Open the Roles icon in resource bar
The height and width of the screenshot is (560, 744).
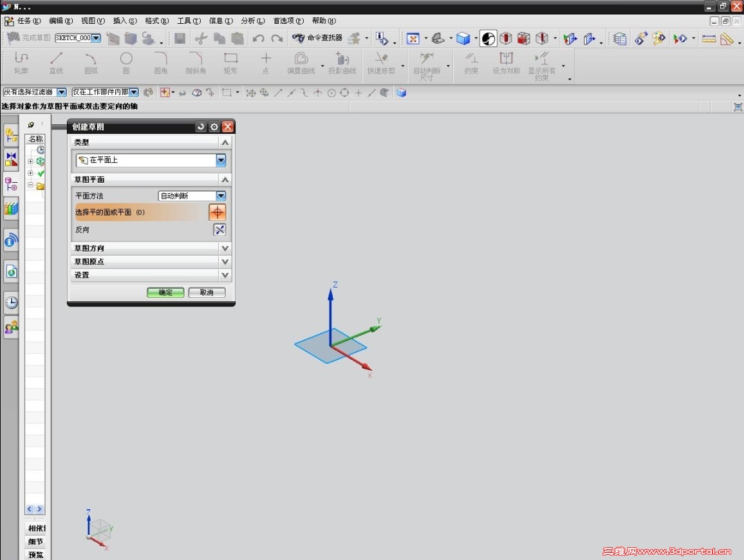[12, 327]
